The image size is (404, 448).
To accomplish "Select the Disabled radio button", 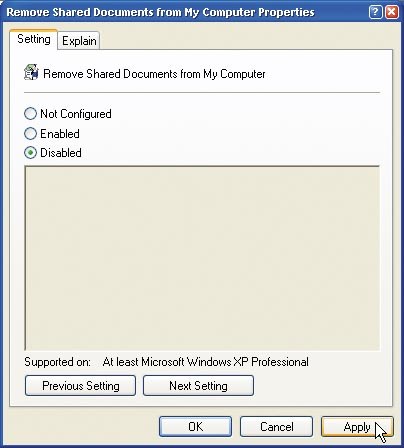I will click(x=30, y=153).
